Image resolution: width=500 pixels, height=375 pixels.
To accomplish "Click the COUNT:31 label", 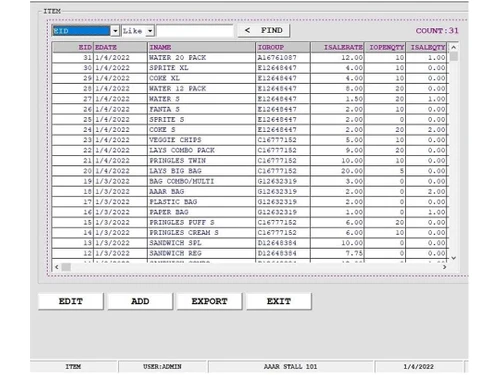I will (437, 31).
